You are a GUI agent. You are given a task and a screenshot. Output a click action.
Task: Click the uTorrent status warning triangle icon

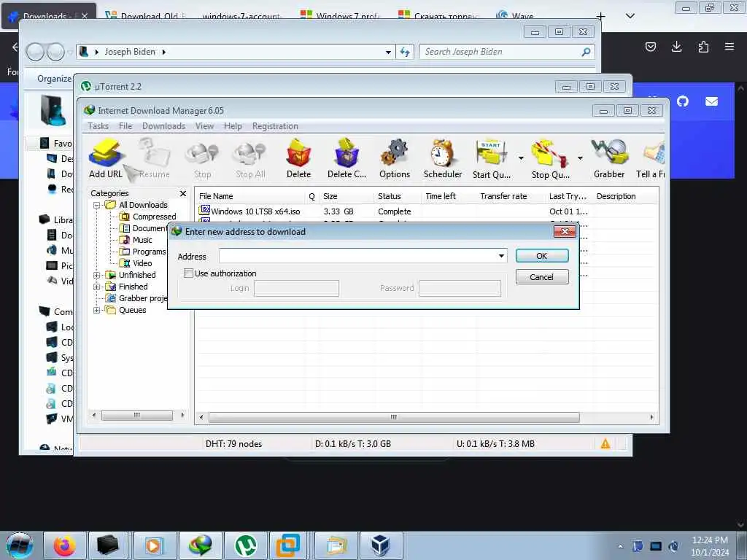tap(605, 444)
